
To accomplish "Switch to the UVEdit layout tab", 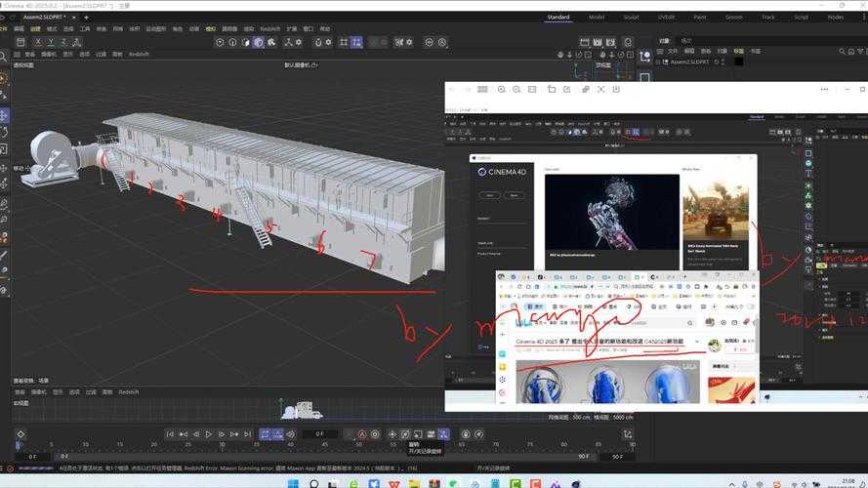I will point(666,18).
